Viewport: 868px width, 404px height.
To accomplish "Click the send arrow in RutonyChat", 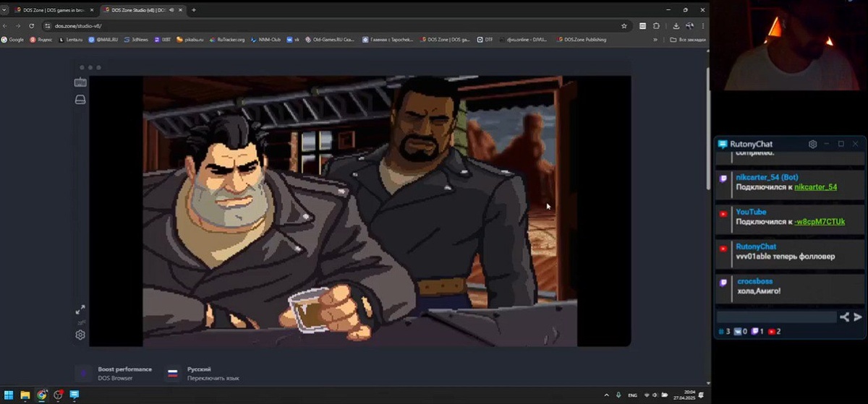I will [857, 317].
